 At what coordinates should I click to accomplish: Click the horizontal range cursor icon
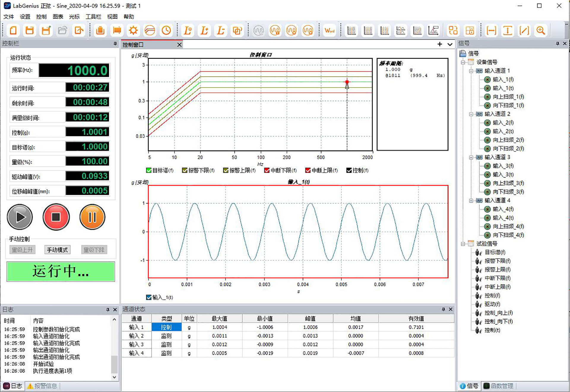coord(491,30)
